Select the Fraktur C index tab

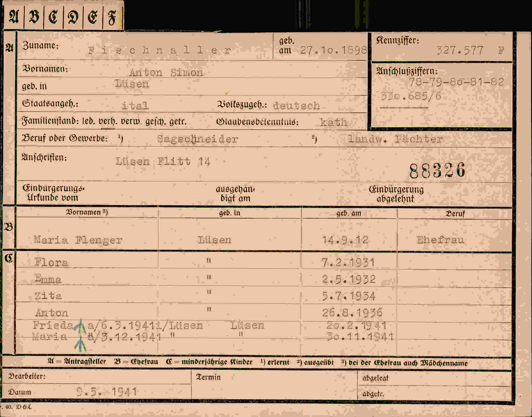coord(53,18)
